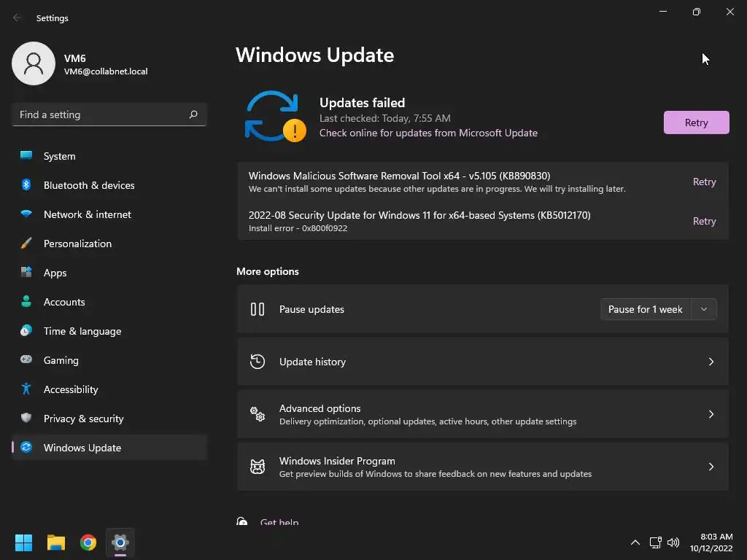Click the Time & language clock icon
The image size is (747, 560).
point(26,330)
